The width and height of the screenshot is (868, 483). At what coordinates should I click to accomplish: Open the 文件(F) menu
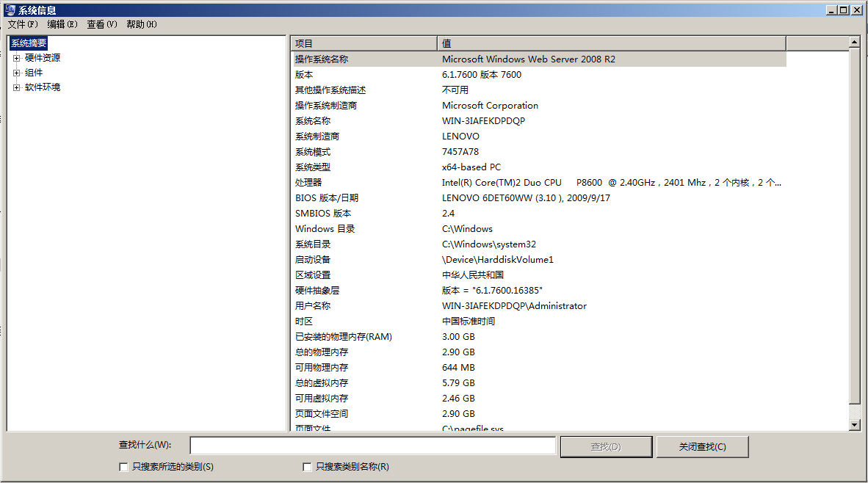point(23,24)
